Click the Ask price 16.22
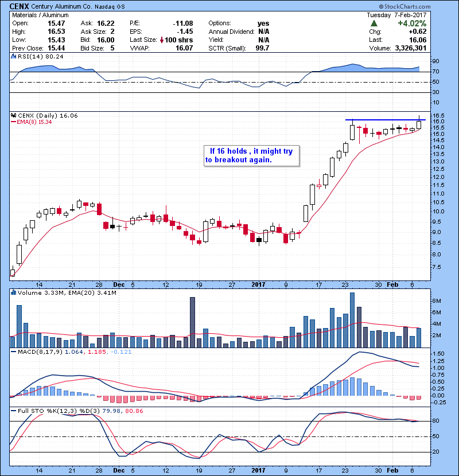The height and width of the screenshot is (476, 459). click(106, 24)
